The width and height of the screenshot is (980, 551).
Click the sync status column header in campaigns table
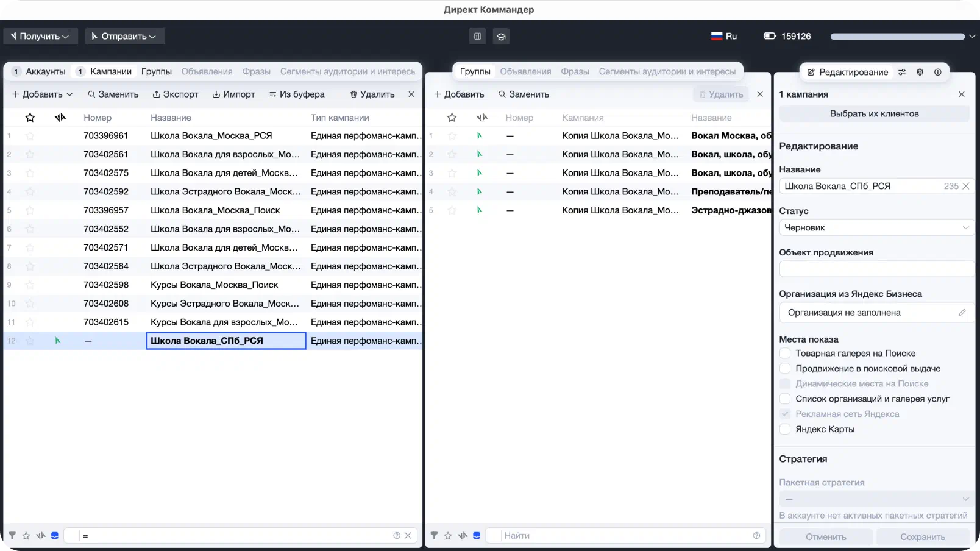60,118
